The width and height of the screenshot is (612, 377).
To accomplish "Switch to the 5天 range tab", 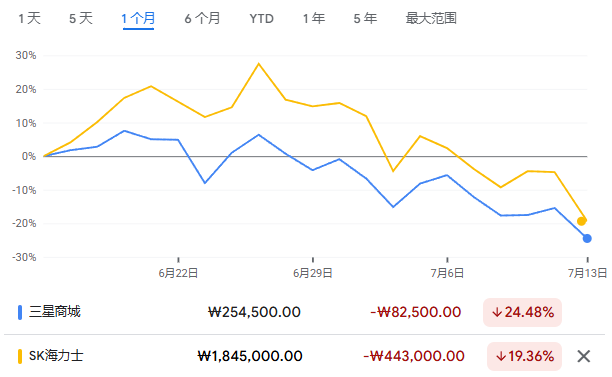I will tap(81, 18).
